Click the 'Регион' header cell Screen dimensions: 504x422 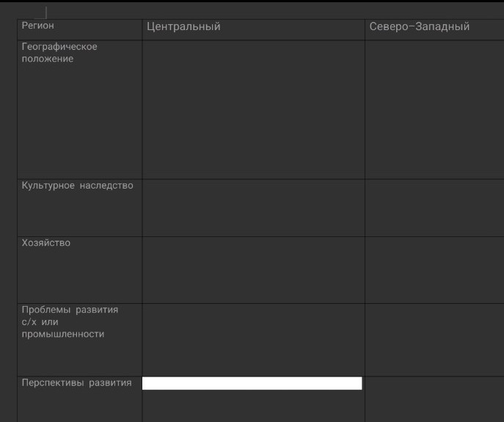[38, 26]
